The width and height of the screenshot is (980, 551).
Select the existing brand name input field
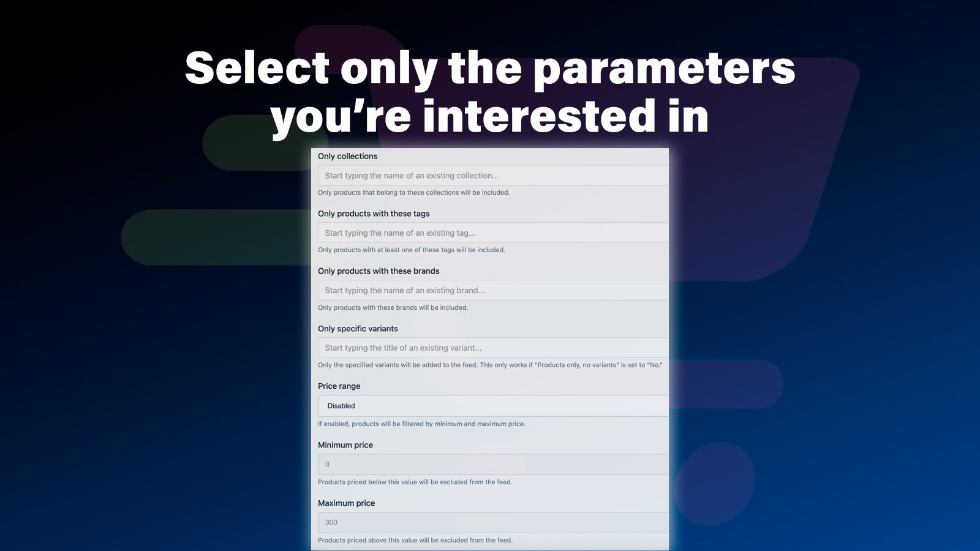tap(493, 290)
